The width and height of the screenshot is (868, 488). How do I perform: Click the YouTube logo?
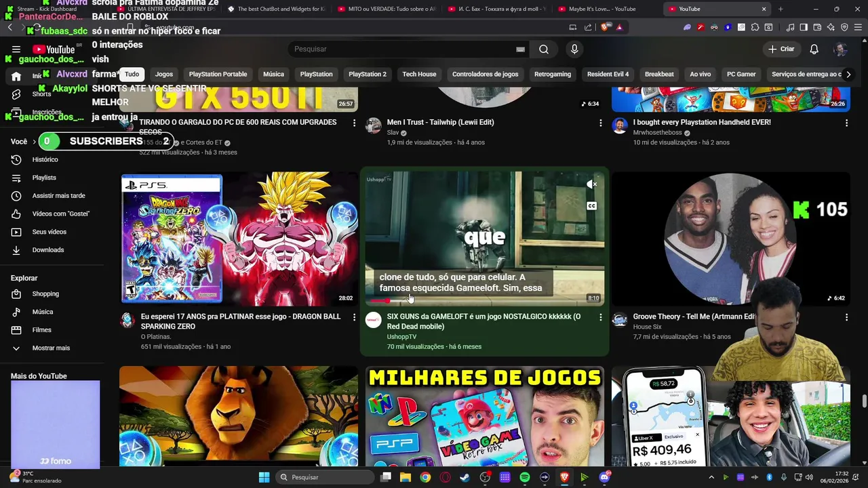pyautogui.click(x=54, y=49)
